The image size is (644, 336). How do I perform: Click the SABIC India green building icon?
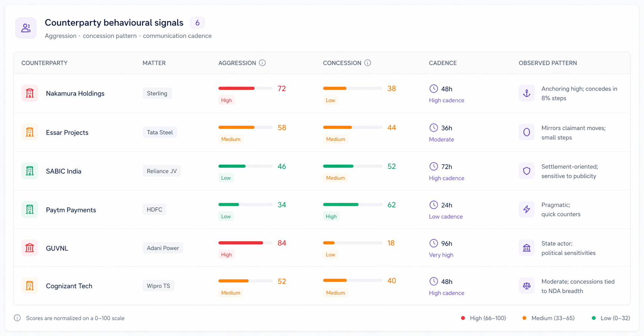30,171
